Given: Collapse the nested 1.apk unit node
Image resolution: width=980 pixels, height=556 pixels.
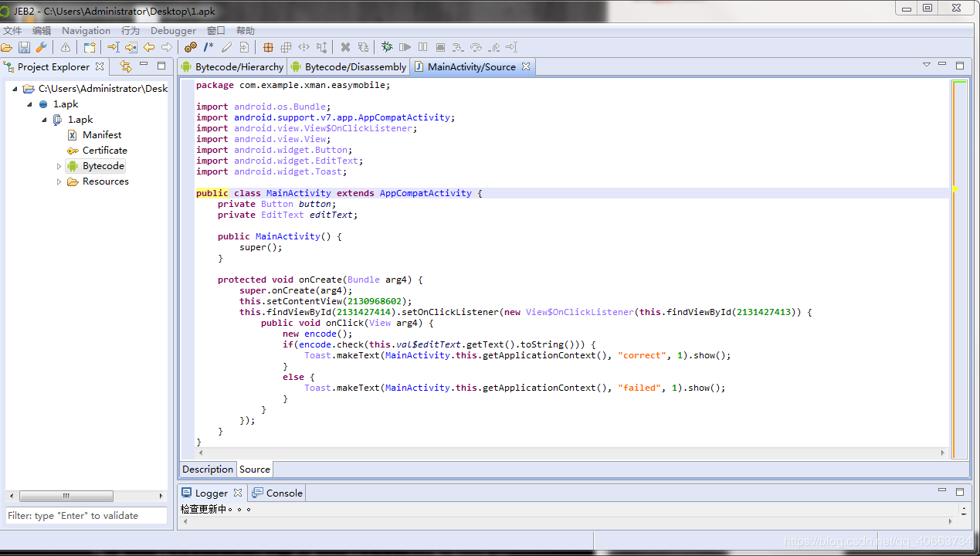Looking at the screenshot, I should coord(44,120).
